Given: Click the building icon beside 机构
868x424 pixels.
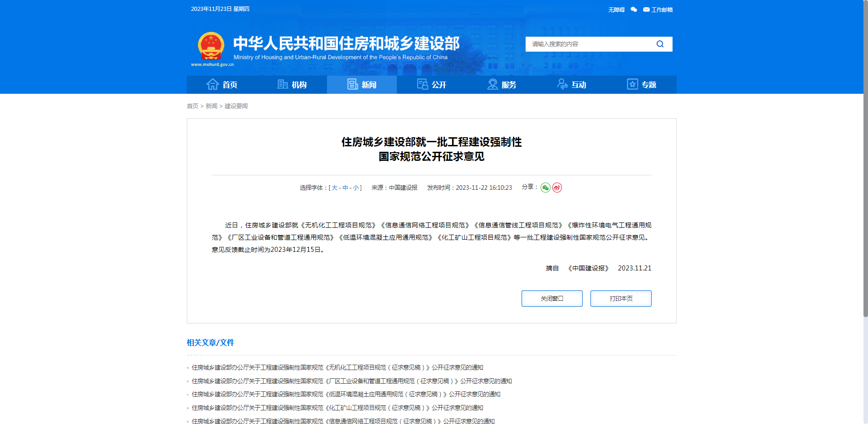Looking at the screenshot, I should point(283,84).
